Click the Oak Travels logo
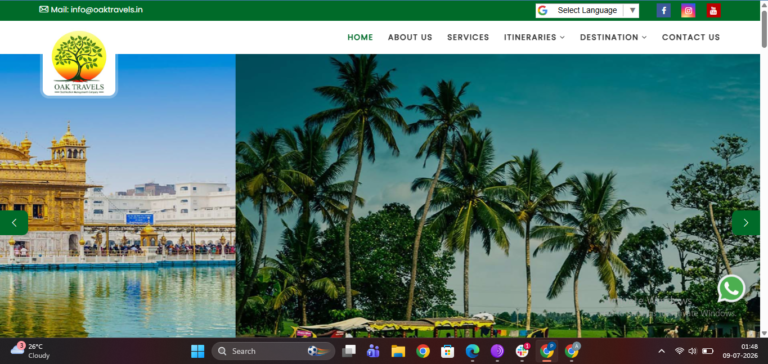 pos(79,63)
